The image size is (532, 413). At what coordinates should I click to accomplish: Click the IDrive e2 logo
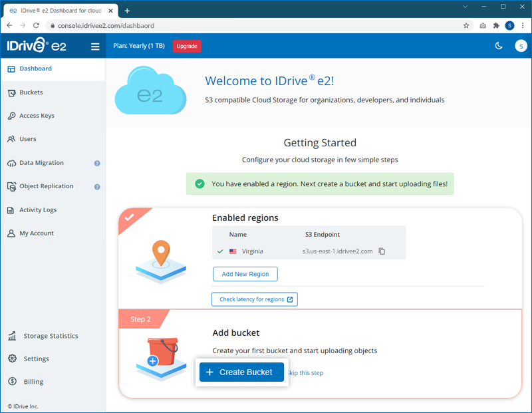tap(37, 46)
